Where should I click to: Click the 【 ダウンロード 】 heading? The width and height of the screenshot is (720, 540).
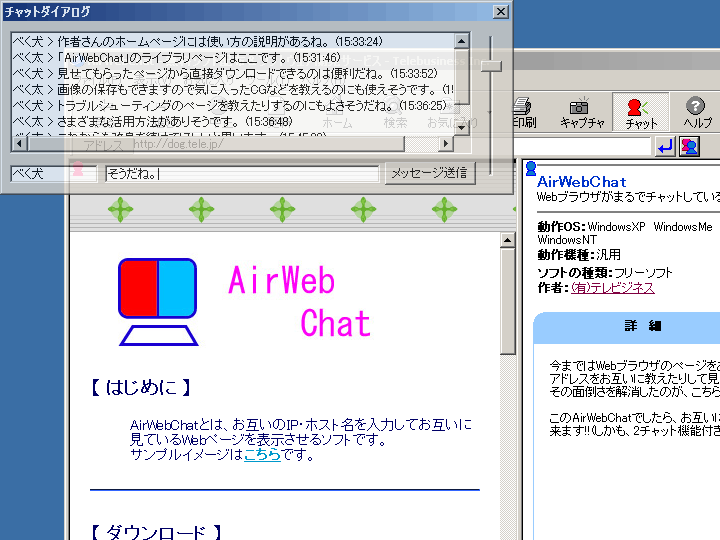click(x=157, y=532)
